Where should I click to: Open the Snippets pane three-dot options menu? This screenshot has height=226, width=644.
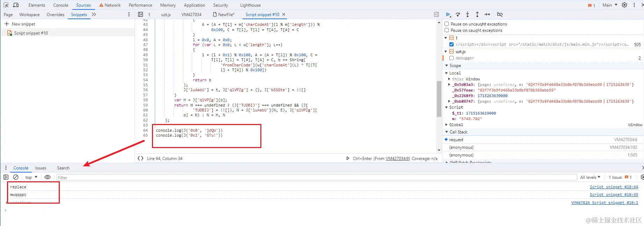tap(129, 14)
